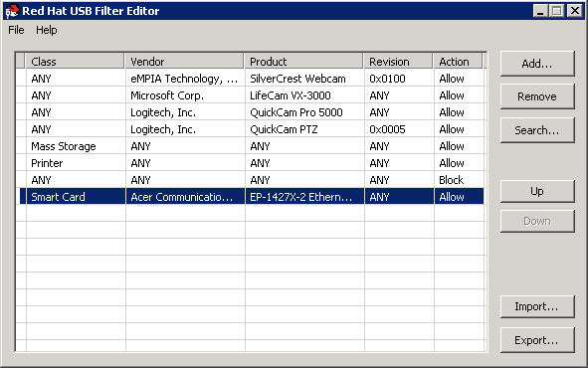Open the Search... dialog button
588x368 pixels.
(537, 130)
